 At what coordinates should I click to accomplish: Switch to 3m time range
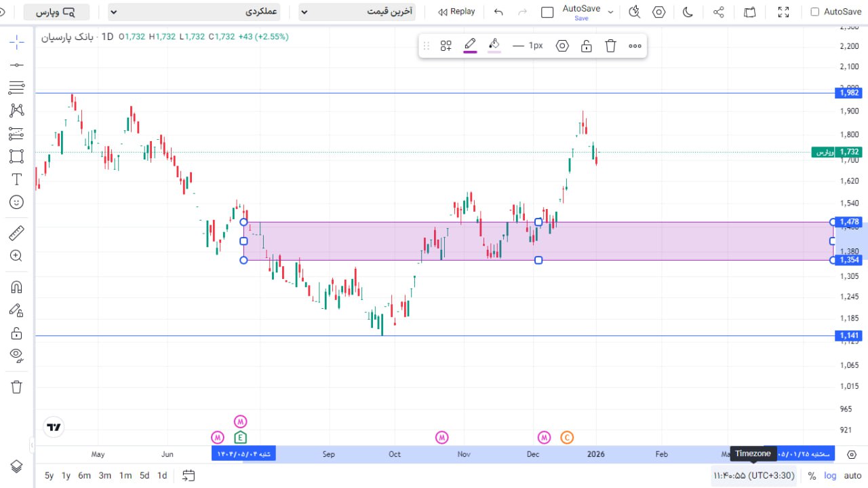click(x=104, y=476)
